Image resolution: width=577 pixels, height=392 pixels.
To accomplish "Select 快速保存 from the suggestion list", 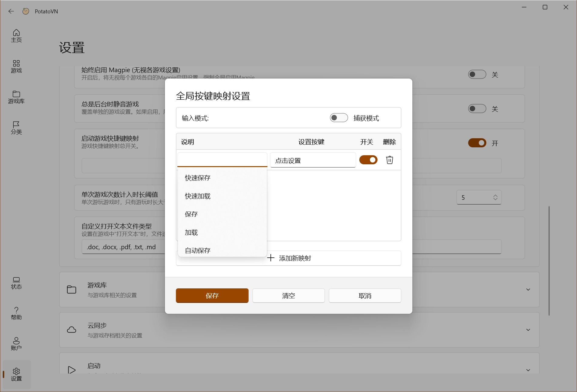I will [x=198, y=178].
